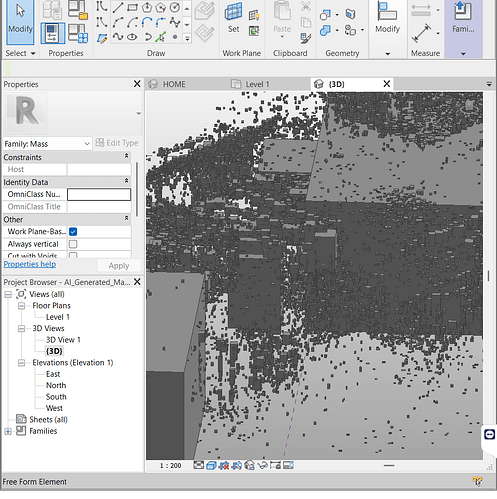Click the visual style icon in view bar
497x499 pixels.
[211, 465]
